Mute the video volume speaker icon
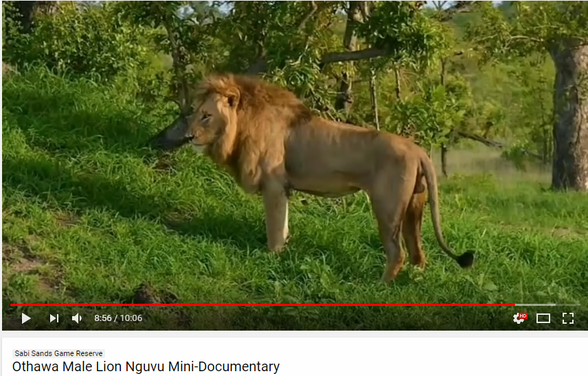Viewport: 588px width, 376px height. click(77, 318)
